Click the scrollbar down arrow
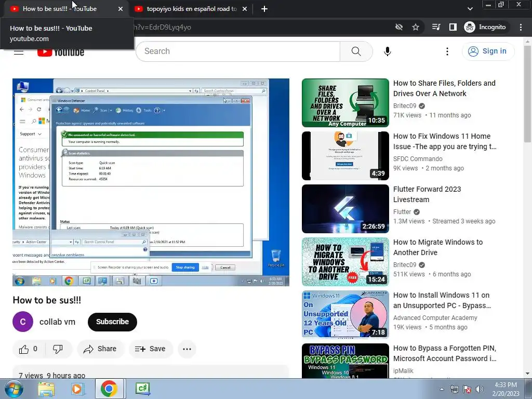This screenshot has height=399, width=532. coord(528,374)
